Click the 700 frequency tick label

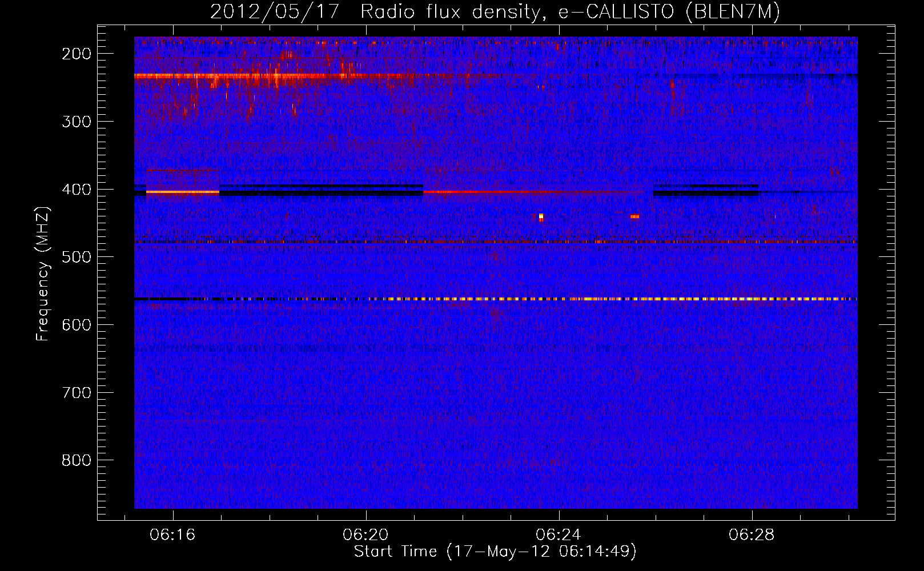[77, 393]
